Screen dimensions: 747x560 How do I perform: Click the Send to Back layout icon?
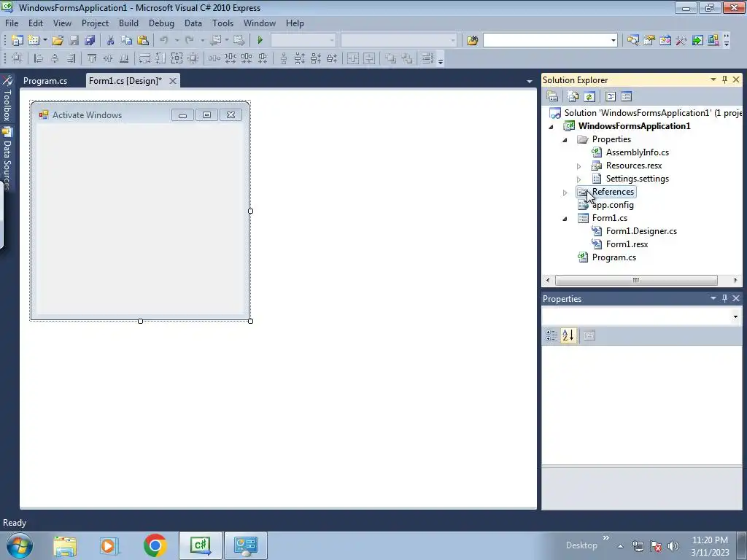click(x=407, y=58)
